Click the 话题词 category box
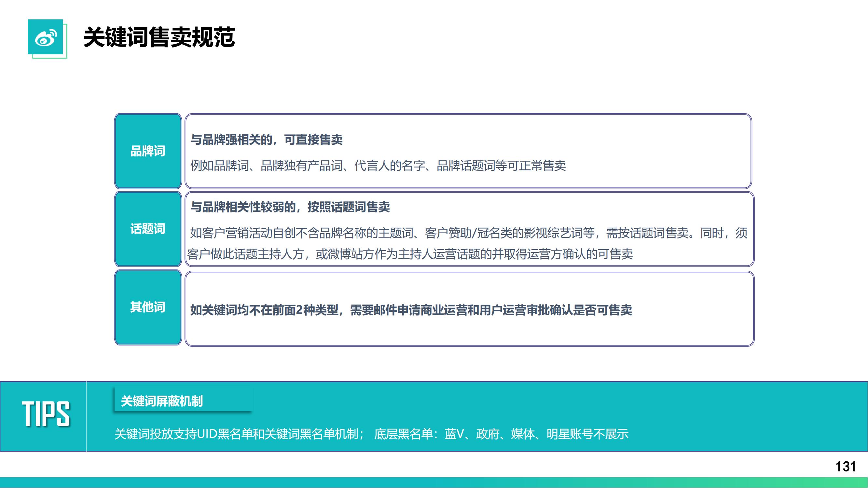The image size is (868, 488). pos(148,229)
